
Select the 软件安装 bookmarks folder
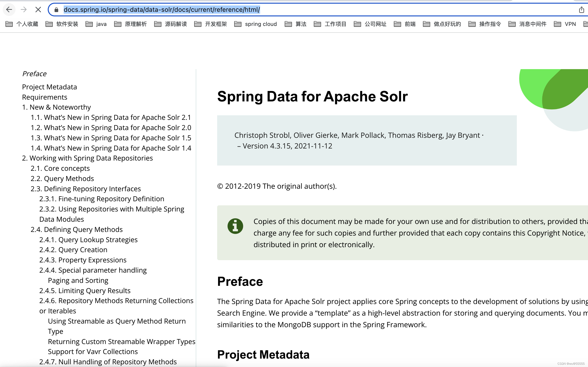click(x=61, y=24)
